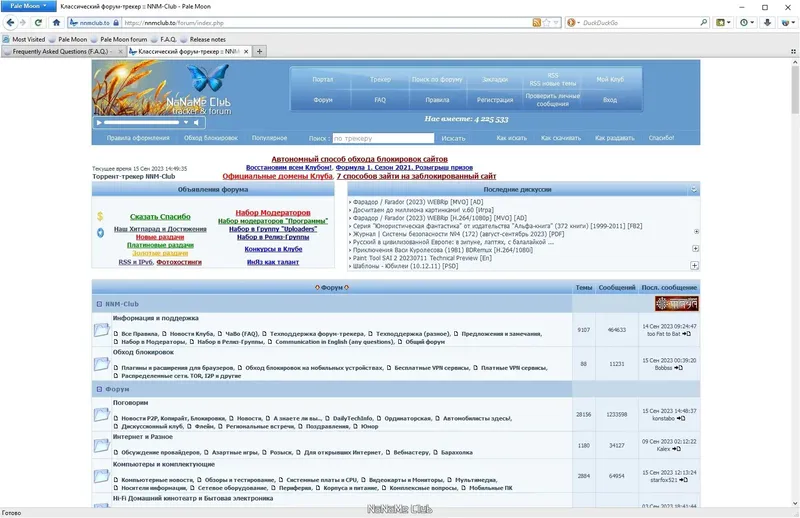Click the folder icon beside Обход блокировок

pyautogui.click(x=102, y=364)
